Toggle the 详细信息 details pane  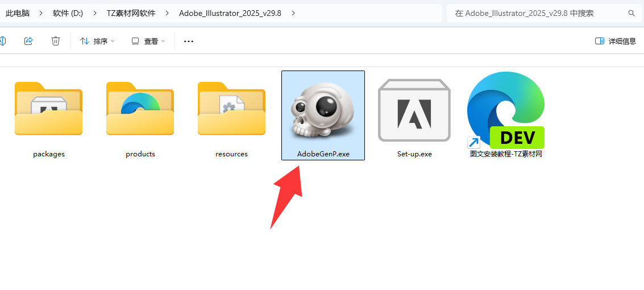(x=615, y=41)
